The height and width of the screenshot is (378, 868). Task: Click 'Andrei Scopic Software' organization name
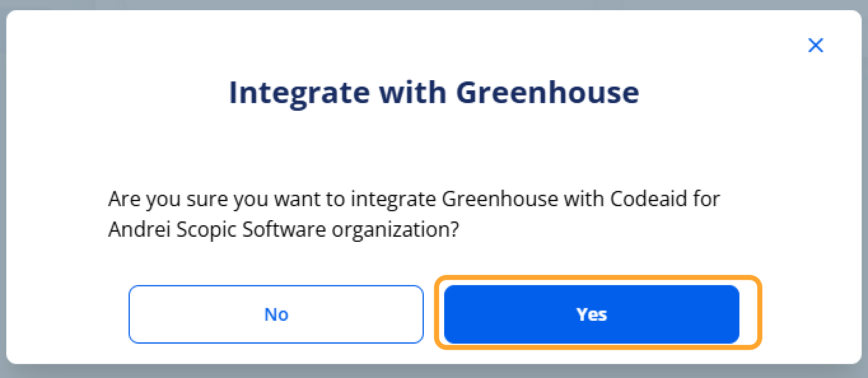point(217,229)
